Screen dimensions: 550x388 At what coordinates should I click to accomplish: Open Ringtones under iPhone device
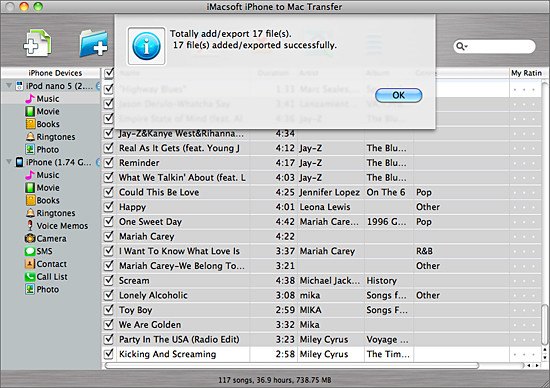(55, 213)
